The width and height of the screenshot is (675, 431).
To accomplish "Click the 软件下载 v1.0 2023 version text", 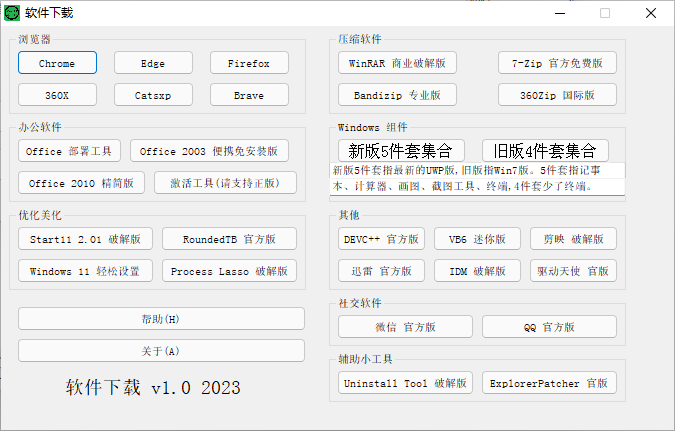I will (x=153, y=387).
